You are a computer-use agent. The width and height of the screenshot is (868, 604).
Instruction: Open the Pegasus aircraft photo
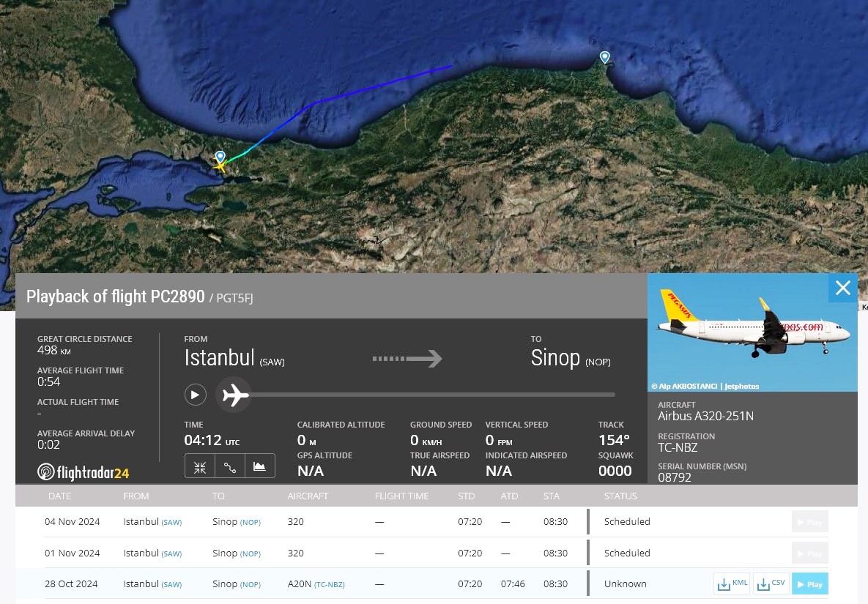(x=752, y=332)
